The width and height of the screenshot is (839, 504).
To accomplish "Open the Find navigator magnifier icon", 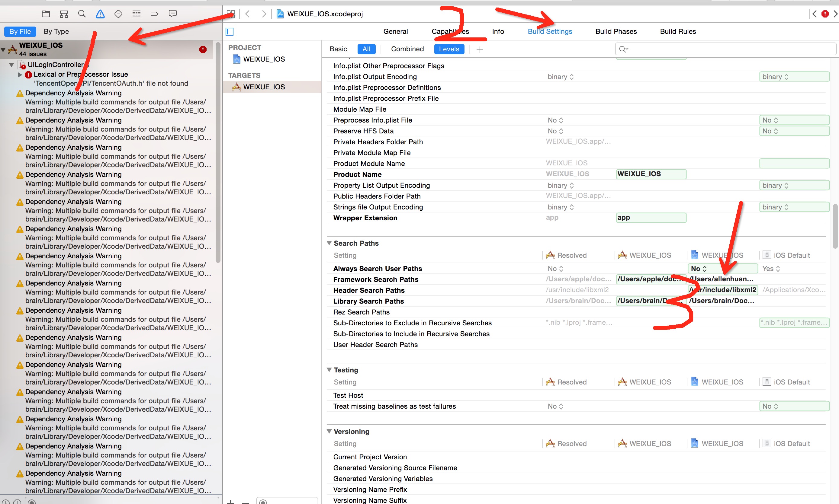I will coord(82,14).
